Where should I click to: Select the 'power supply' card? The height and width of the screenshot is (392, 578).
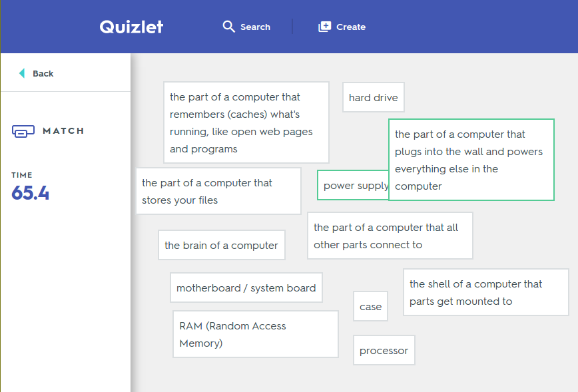(353, 185)
